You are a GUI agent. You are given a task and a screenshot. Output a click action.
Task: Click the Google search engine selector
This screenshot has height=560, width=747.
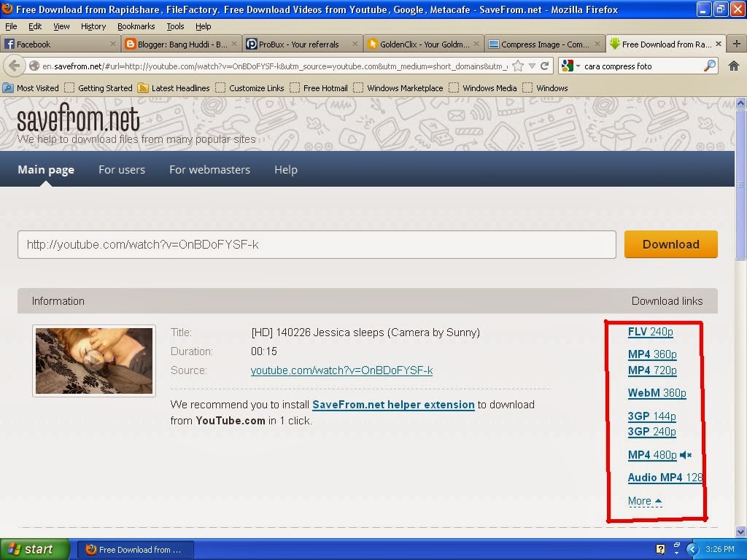pyautogui.click(x=570, y=66)
